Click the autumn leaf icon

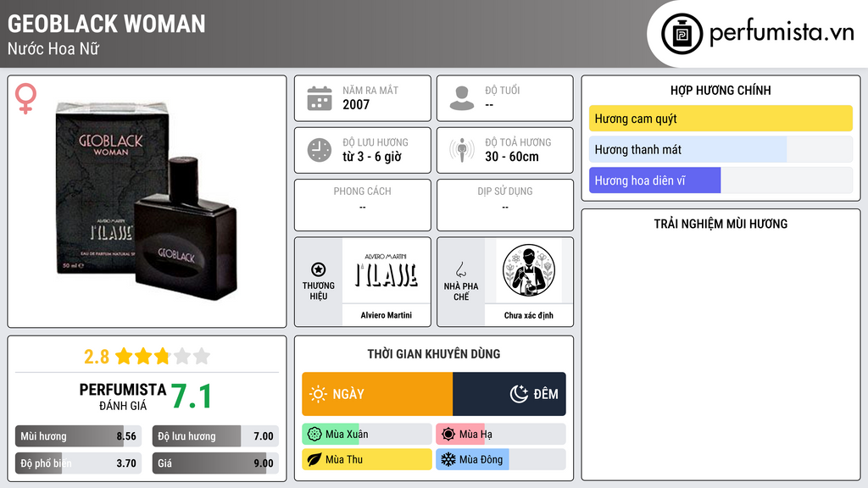click(x=314, y=459)
